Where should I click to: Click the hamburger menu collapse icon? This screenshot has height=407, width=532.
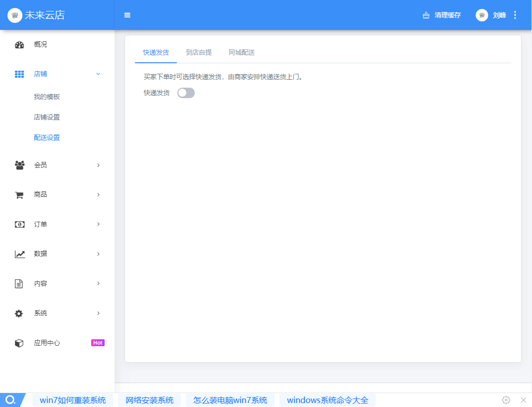click(x=127, y=15)
